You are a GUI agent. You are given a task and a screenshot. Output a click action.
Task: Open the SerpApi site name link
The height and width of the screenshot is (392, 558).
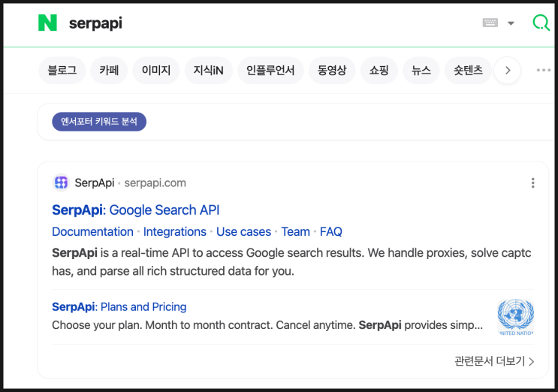click(x=95, y=182)
